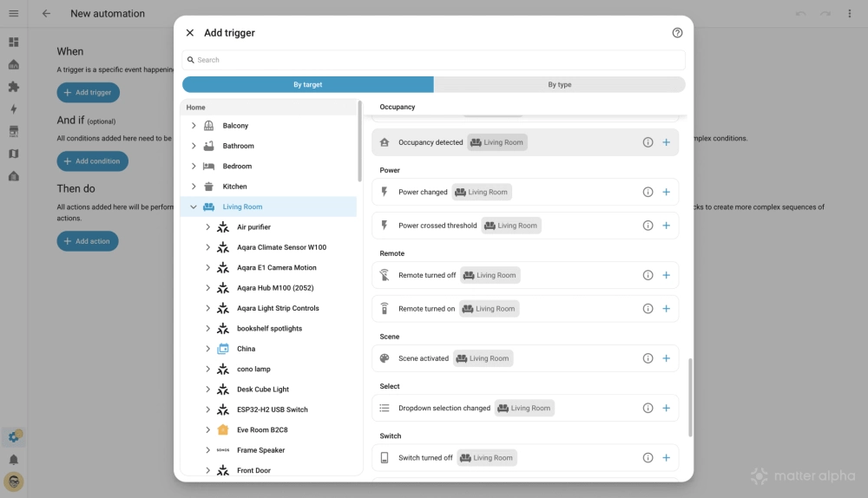The image size is (868, 498).
Task: Show info for Remote turned off
Action: pyautogui.click(x=648, y=275)
